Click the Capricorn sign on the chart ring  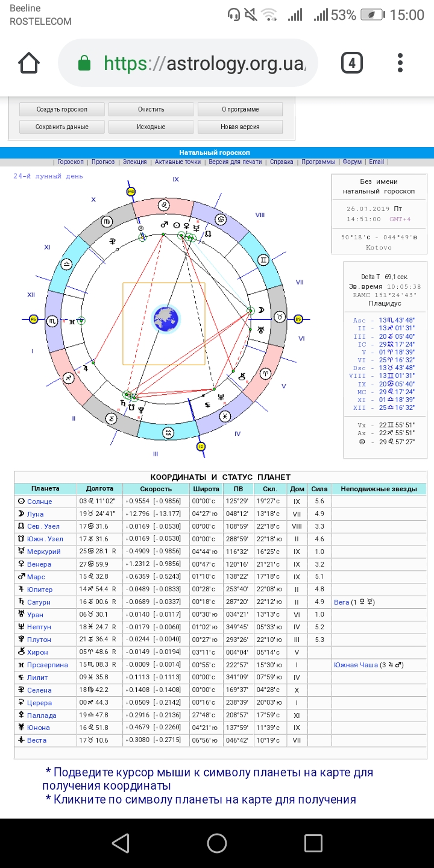pos(112,418)
